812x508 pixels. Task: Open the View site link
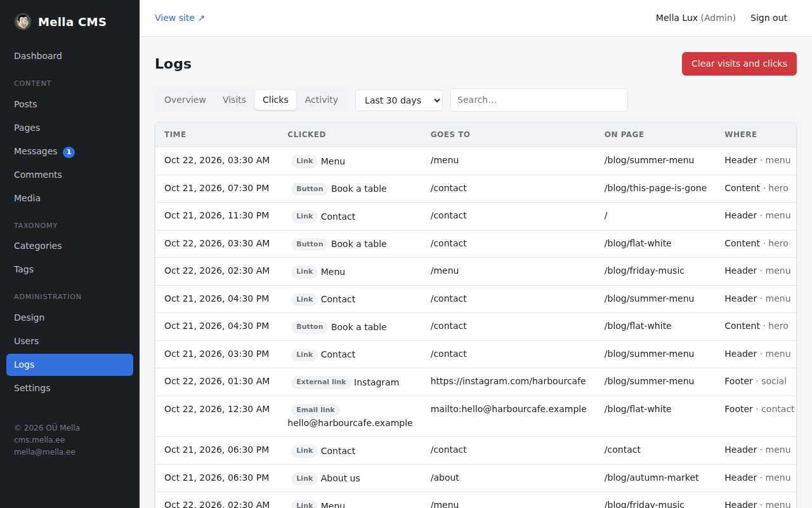click(x=180, y=18)
